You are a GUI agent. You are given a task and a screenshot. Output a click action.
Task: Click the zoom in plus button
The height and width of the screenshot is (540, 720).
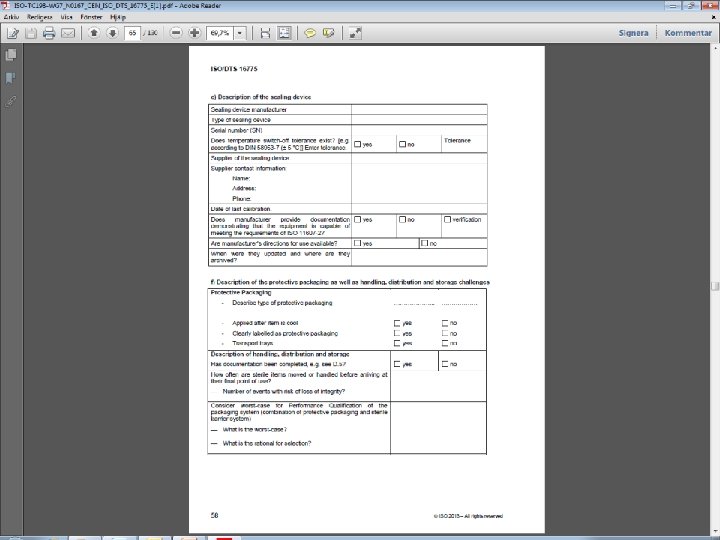(195, 33)
